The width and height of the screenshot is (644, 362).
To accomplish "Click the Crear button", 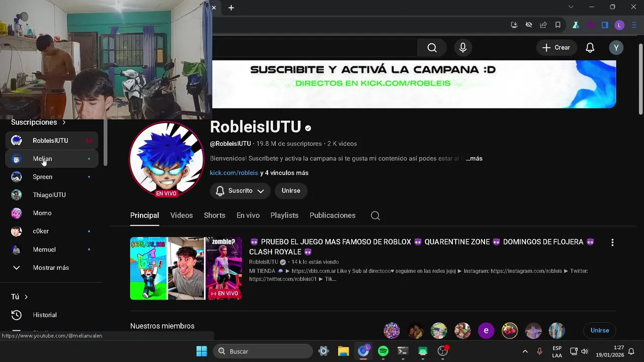I will click(x=556, y=48).
